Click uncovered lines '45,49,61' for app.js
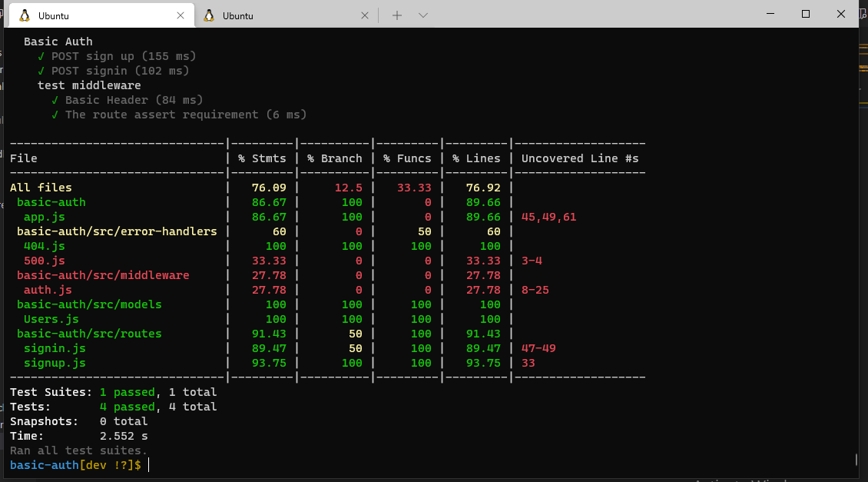Viewport: 868px width, 482px height. (548, 218)
